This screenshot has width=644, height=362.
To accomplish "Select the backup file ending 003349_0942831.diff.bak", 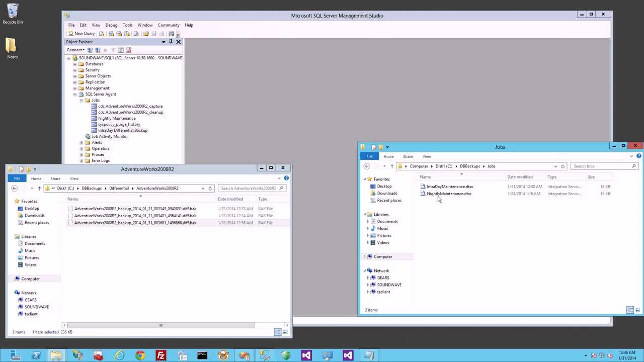I will 135,209.
